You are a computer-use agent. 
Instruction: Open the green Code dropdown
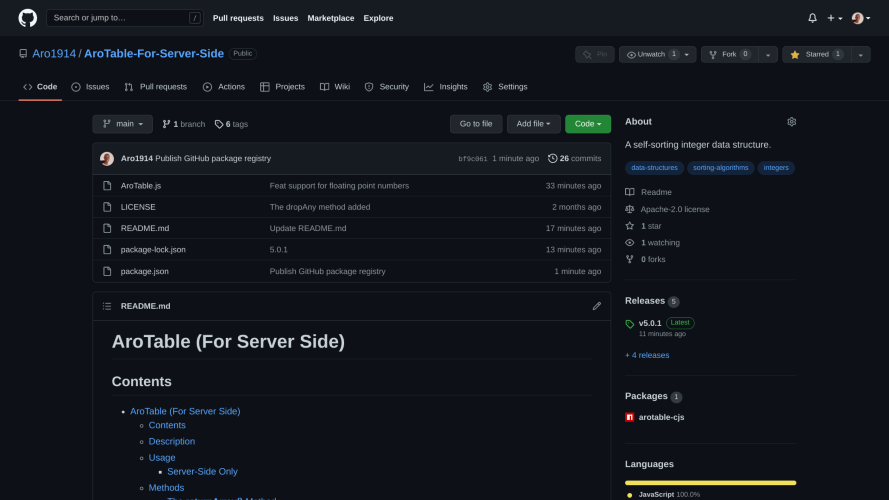588,124
